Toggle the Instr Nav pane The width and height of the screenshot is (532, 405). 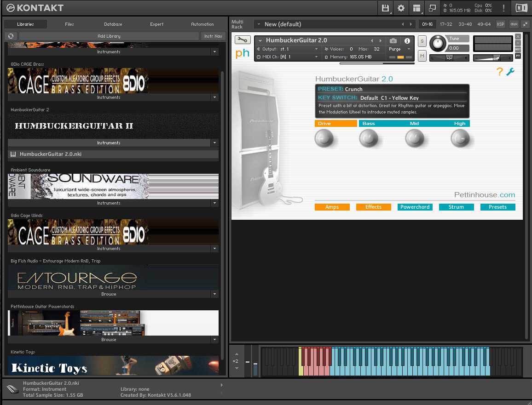[x=213, y=36]
